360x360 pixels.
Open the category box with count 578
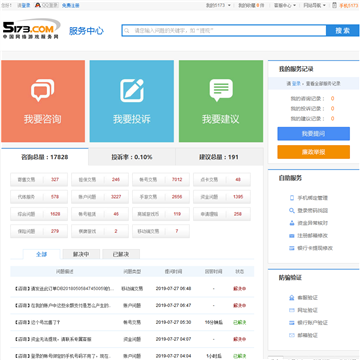click(39, 197)
